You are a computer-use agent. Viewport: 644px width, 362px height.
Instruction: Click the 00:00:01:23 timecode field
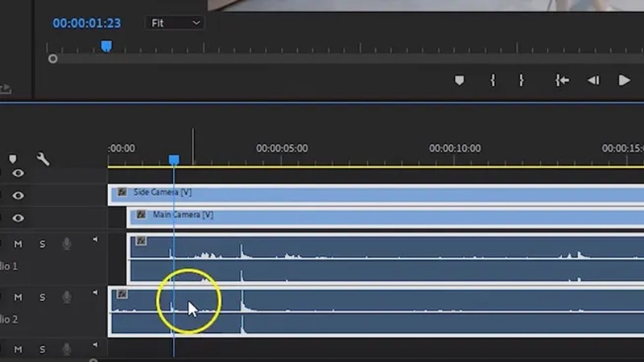(x=86, y=23)
